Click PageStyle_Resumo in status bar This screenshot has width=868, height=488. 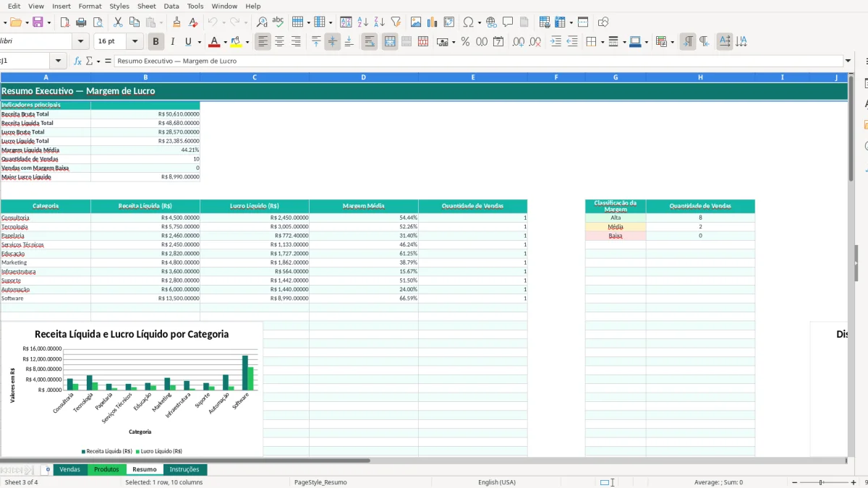pyautogui.click(x=320, y=482)
